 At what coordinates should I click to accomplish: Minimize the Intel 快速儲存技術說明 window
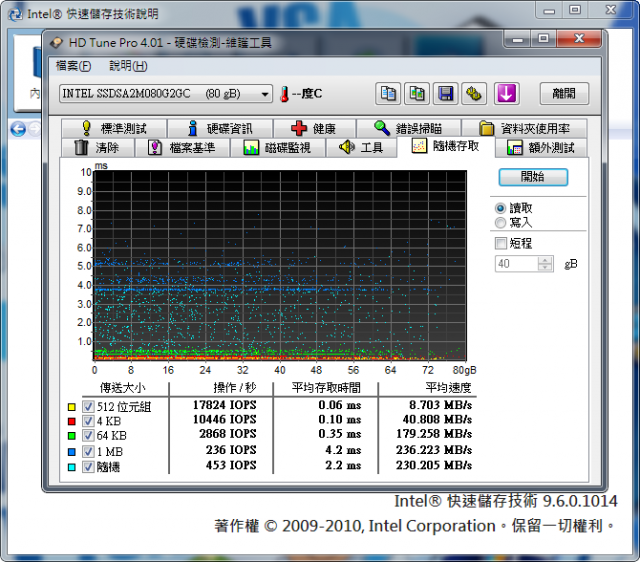tap(549, 10)
